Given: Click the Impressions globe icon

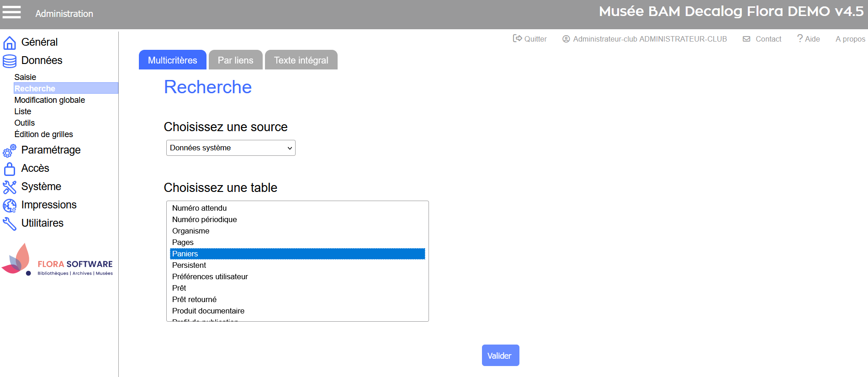Looking at the screenshot, I should click(x=10, y=206).
